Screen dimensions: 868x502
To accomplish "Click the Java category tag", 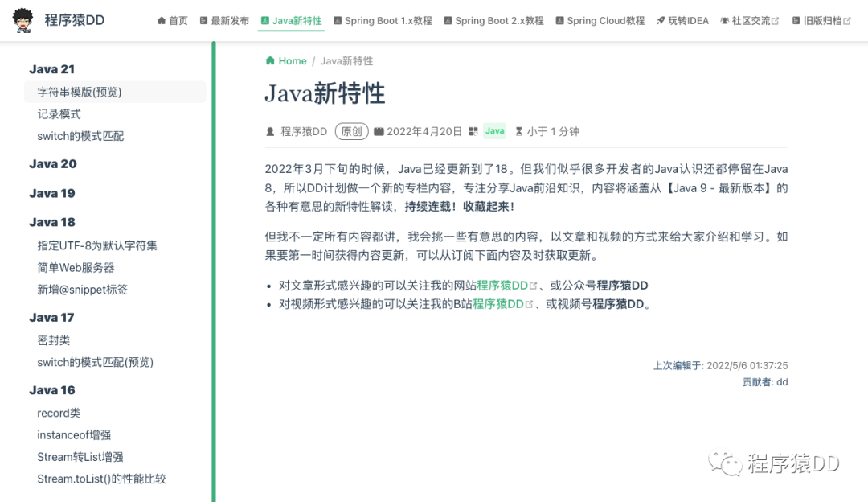I will (x=495, y=131).
